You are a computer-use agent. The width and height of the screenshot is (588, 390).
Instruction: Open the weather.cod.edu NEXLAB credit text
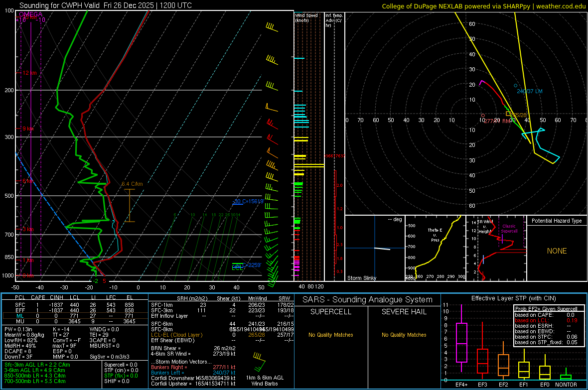point(483,6)
